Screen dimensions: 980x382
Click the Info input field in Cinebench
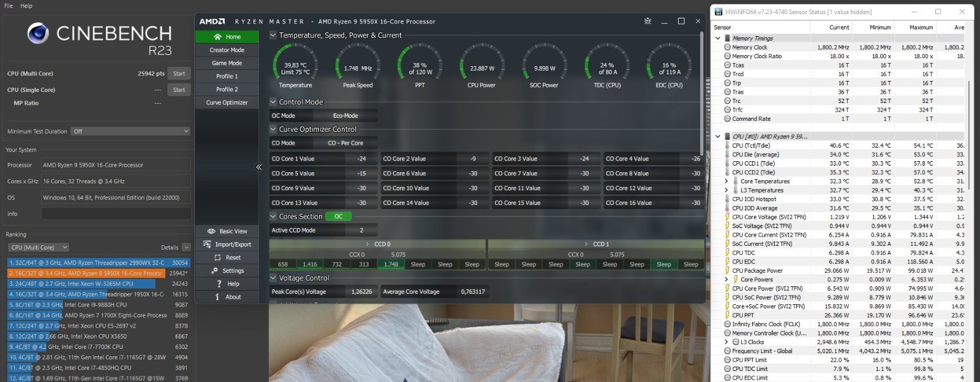(x=116, y=214)
